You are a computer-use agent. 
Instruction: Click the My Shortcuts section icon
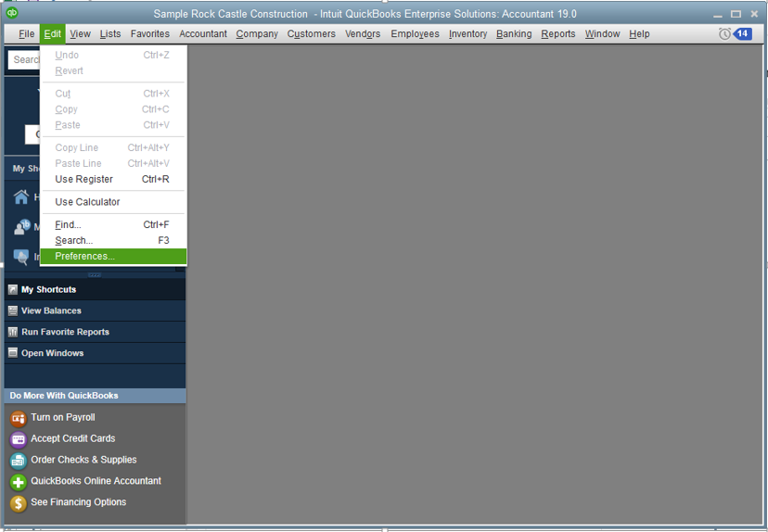[13, 290]
